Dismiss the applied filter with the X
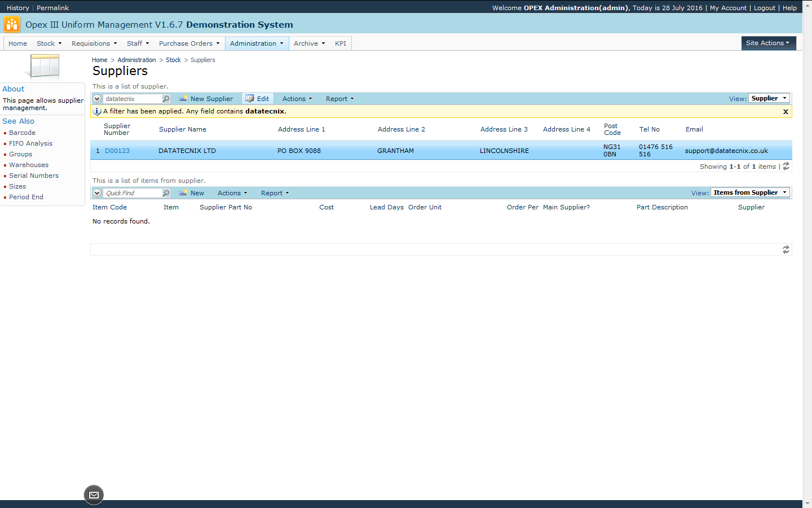812x508 pixels. [x=785, y=112]
